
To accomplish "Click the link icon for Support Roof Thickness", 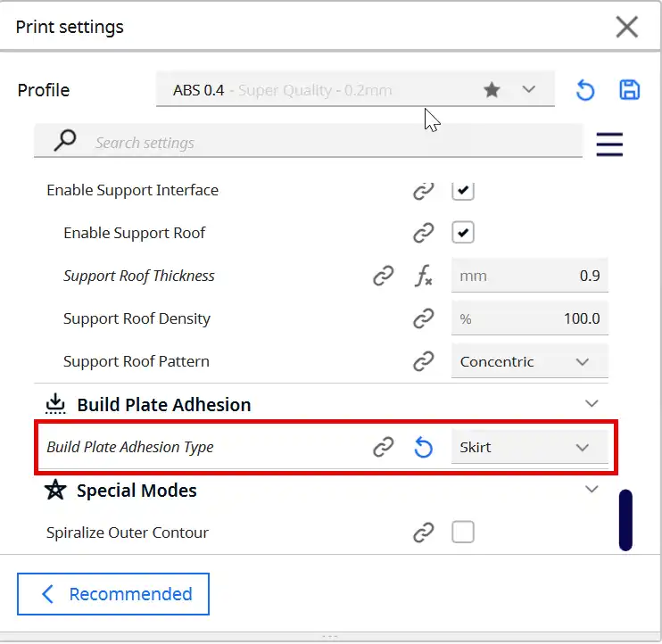I will (x=384, y=276).
